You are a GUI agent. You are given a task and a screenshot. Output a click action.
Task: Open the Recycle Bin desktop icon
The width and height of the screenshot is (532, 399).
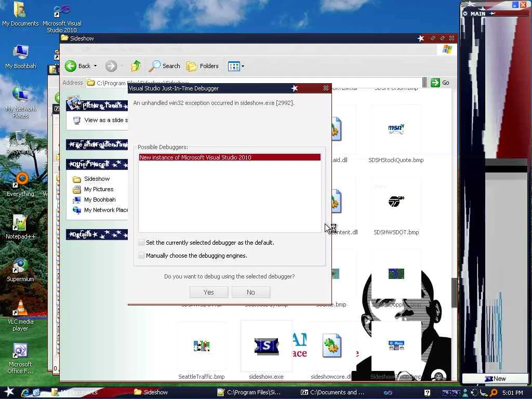point(20,142)
